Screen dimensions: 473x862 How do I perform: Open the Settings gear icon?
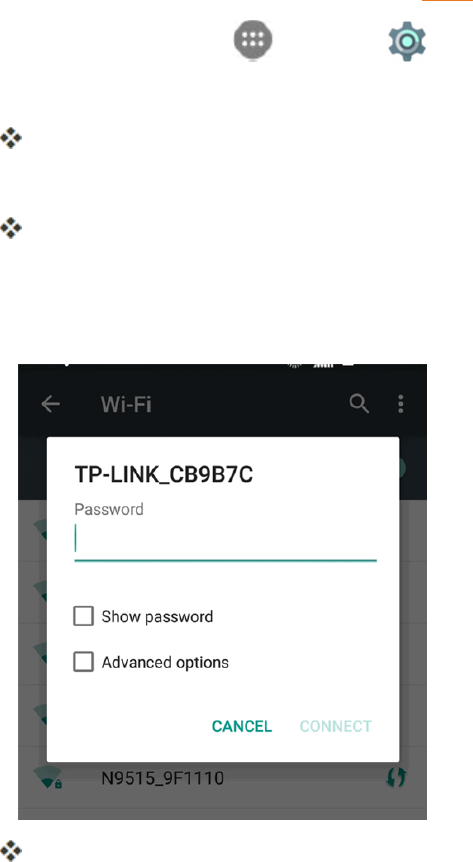coord(407,41)
